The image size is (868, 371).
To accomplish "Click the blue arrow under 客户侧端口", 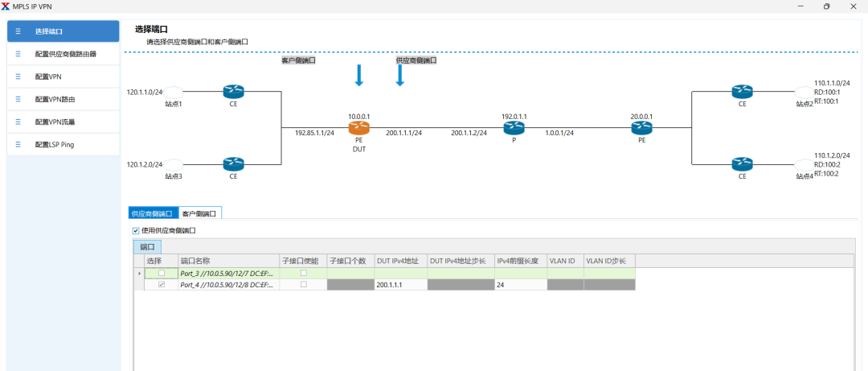I will (x=359, y=75).
